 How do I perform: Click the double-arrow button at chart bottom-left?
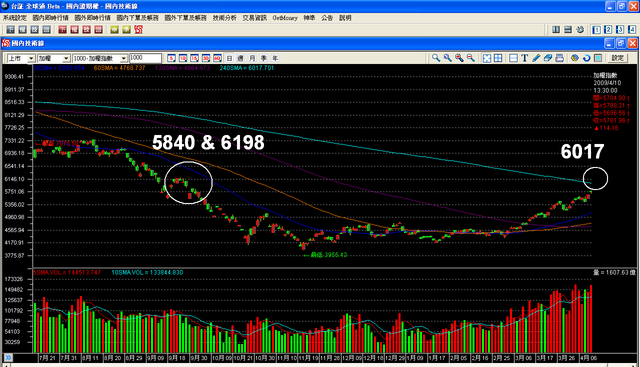coord(8,358)
